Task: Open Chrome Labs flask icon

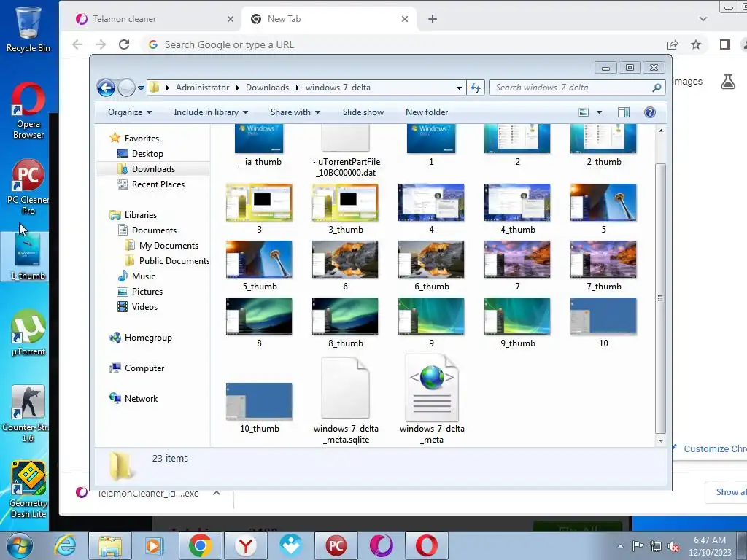Action: (x=728, y=82)
